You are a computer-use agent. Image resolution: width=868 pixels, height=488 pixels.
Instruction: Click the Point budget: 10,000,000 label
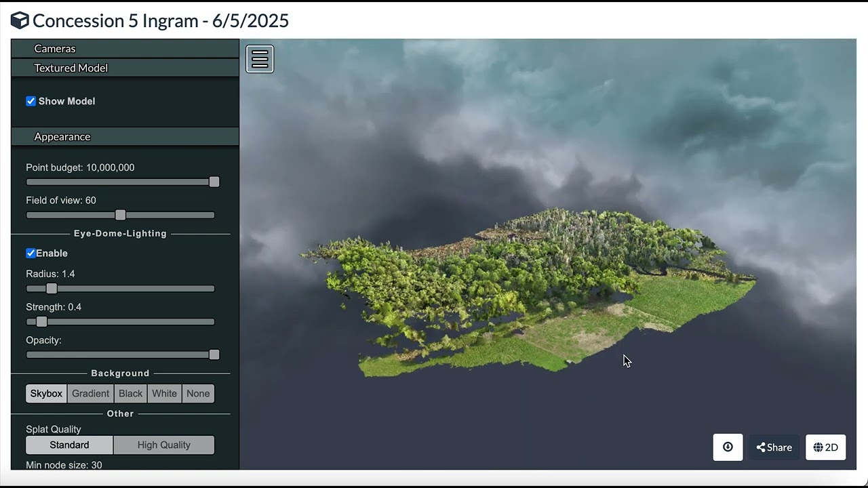(x=80, y=167)
